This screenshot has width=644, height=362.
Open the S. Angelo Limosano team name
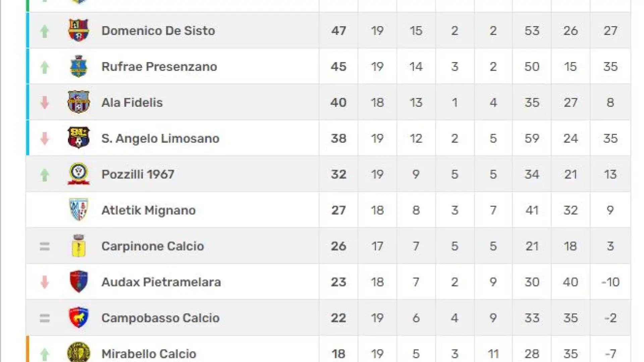[x=160, y=138]
